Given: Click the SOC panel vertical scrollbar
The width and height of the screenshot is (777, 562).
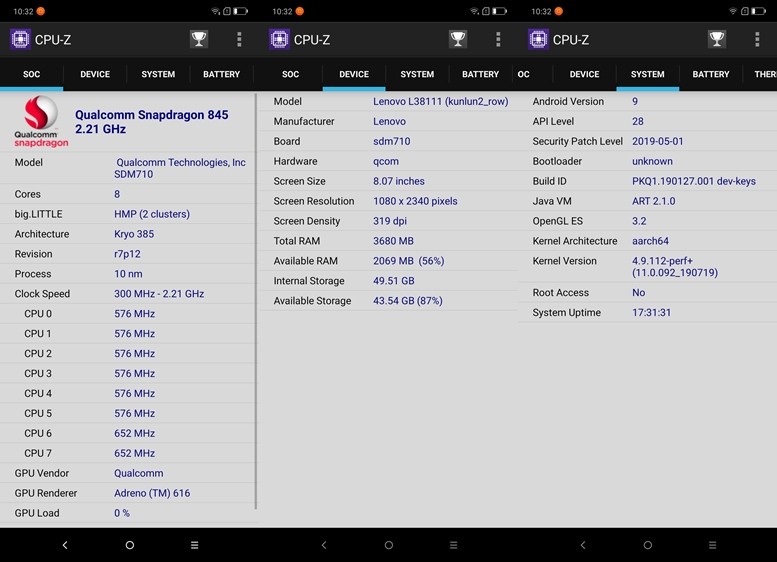Looking at the screenshot, I should [x=256, y=301].
